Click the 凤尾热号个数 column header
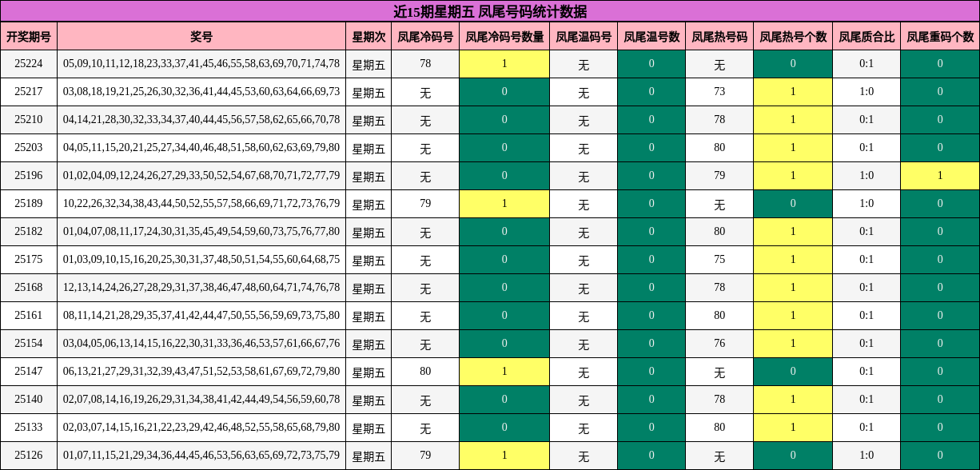The height and width of the screenshot is (470, 980). point(793,36)
